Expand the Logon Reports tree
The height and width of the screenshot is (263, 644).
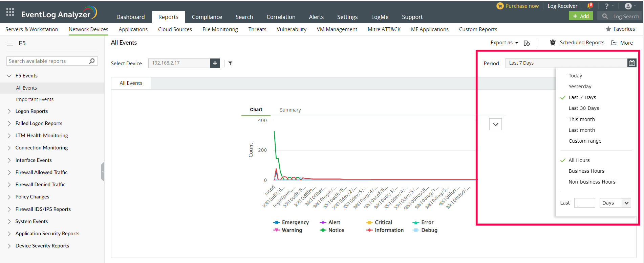point(9,111)
